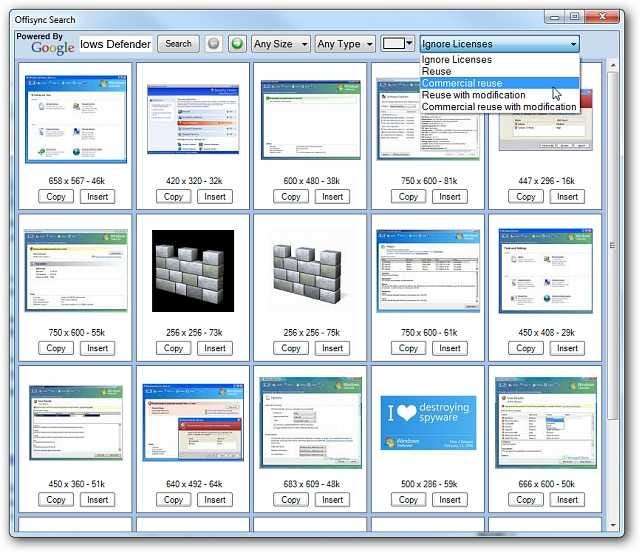The image size is (640, 552).
Task: Pick Commercial reuse with modification
Action: point(499,107)
